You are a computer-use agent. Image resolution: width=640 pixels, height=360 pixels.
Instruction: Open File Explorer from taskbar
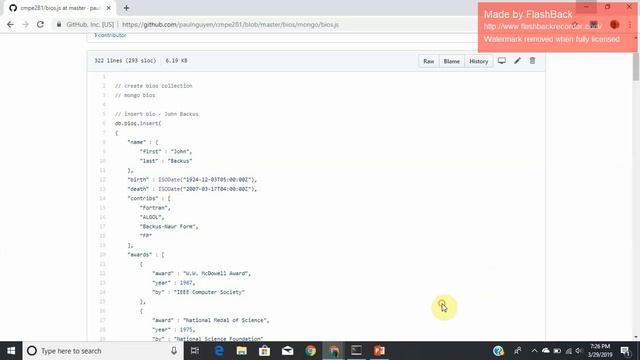click(242, 351)
